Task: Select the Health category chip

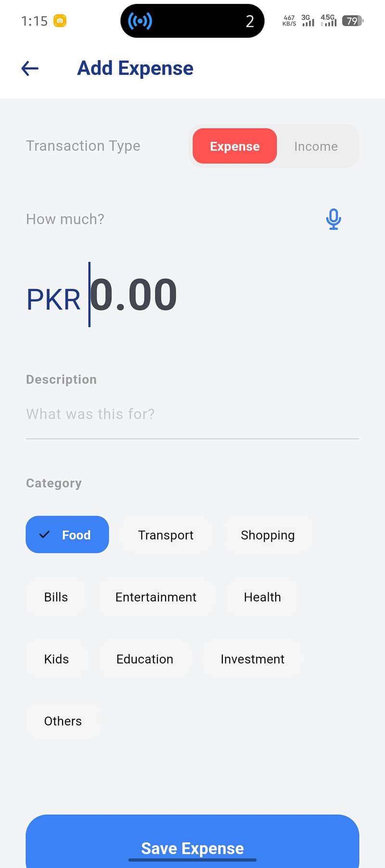Action: pyautogui.click(x=262, y=597)
